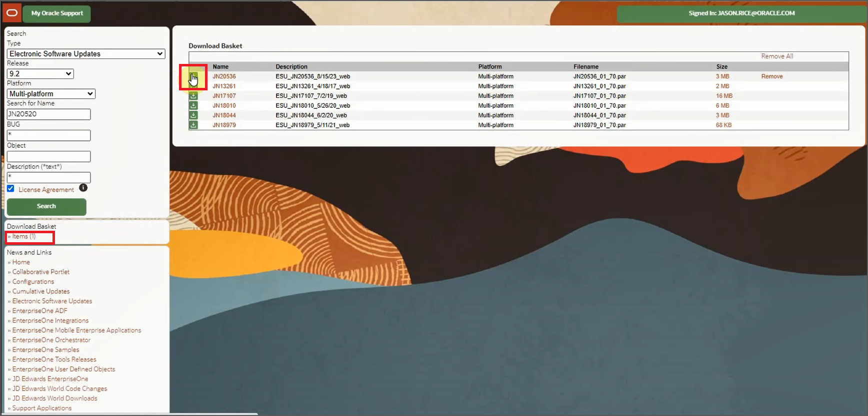Viewport: 868px width, 416px height.
Task: Select filename JN17107_01_70.par
Action: pos(599,96)
